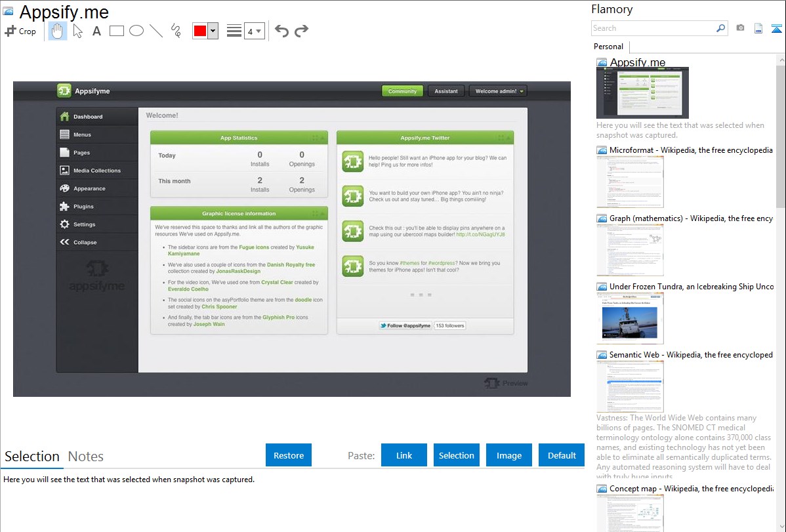Paste as Selection button

click(x=456, y=455)
